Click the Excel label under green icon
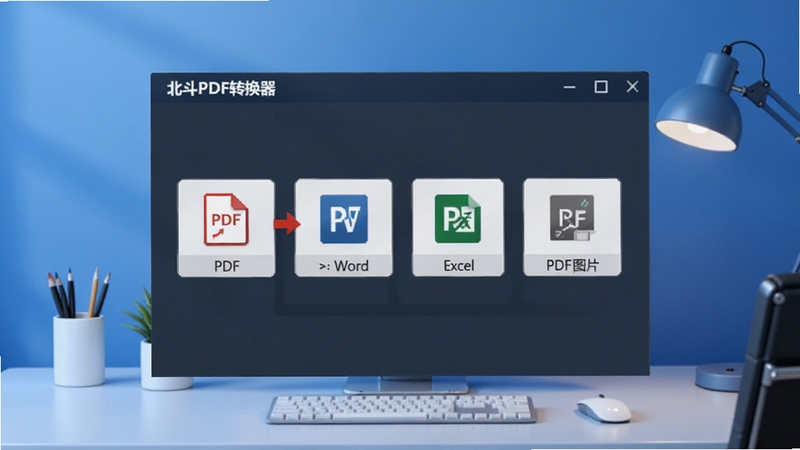The image size is (800, 450). (x=459, y=266)
